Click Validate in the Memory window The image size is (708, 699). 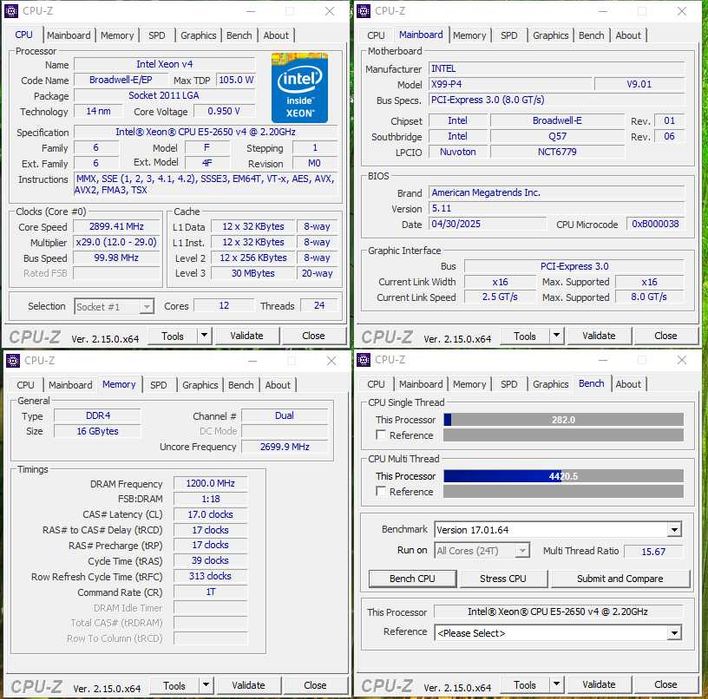pyautogui.click(x=248, y=685)
